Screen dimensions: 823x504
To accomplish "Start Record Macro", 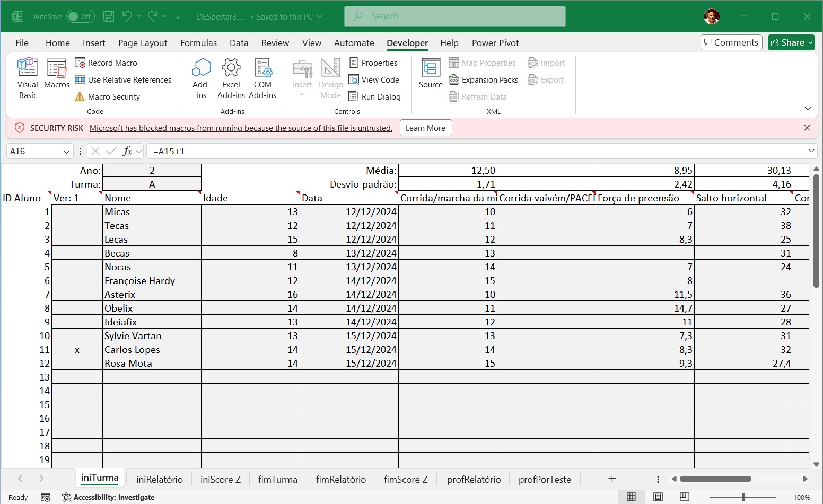I will (x=106, y=63).
